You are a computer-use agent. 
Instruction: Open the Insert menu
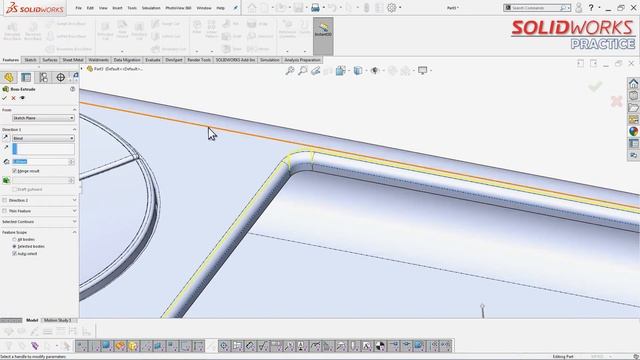117,8
